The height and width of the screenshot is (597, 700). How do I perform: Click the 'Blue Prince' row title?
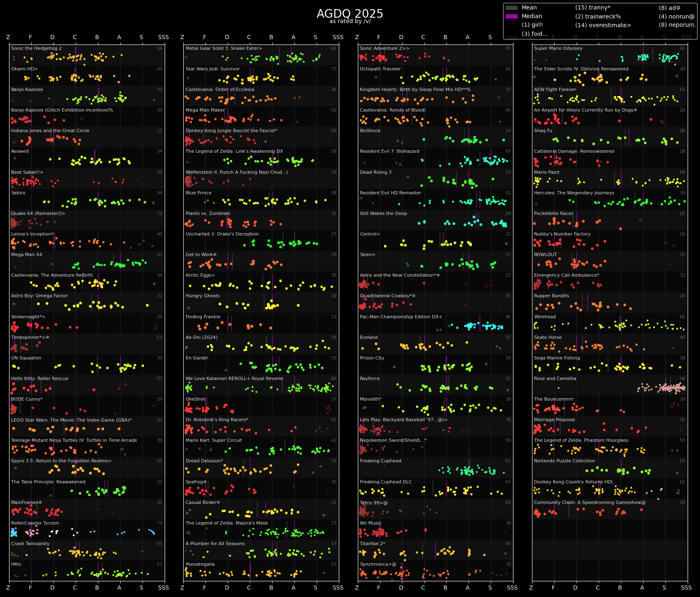pyautogui.click(x=198, y=193)
